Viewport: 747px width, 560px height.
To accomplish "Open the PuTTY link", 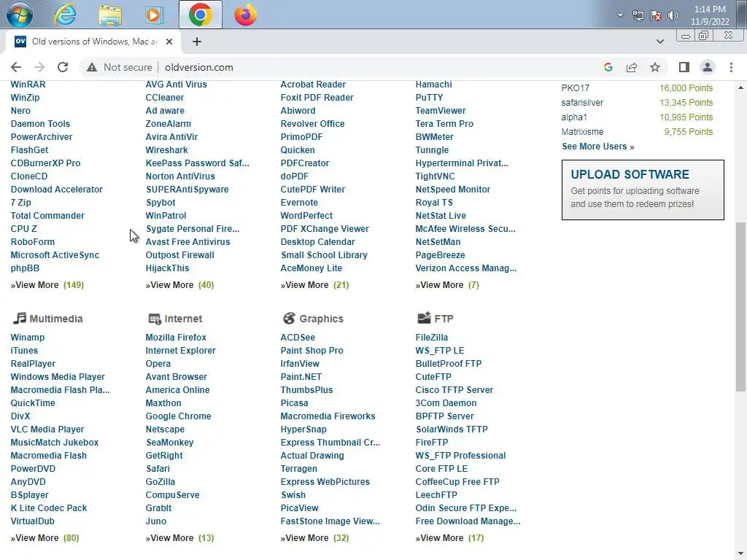I will pos(429,98).
